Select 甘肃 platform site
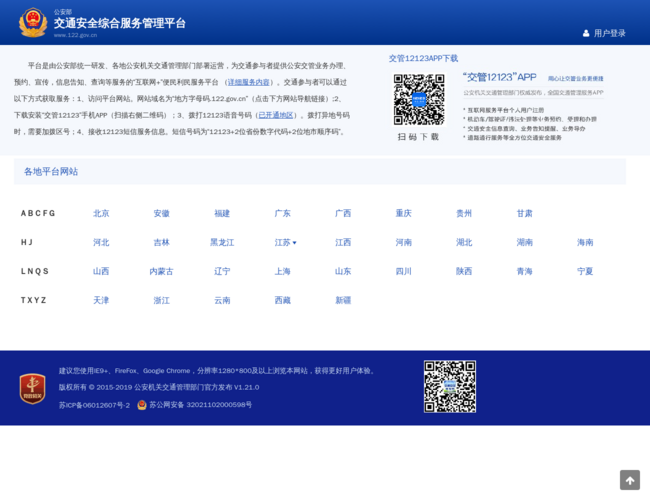The height and width of the screenshot is (500, 650). pos(524,213)
